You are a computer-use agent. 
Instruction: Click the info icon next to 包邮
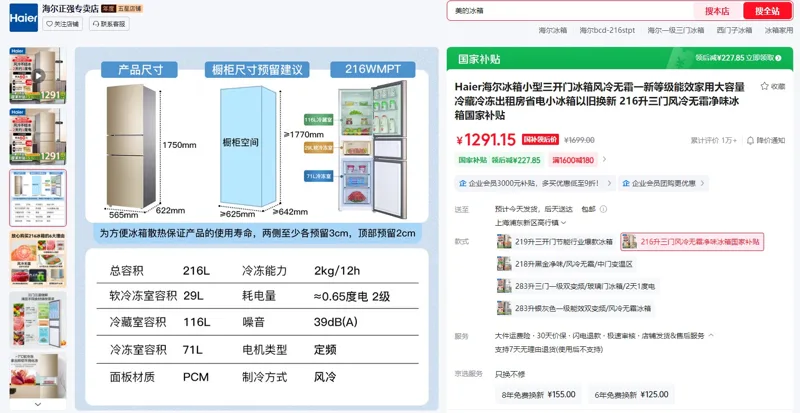(603, 209)
